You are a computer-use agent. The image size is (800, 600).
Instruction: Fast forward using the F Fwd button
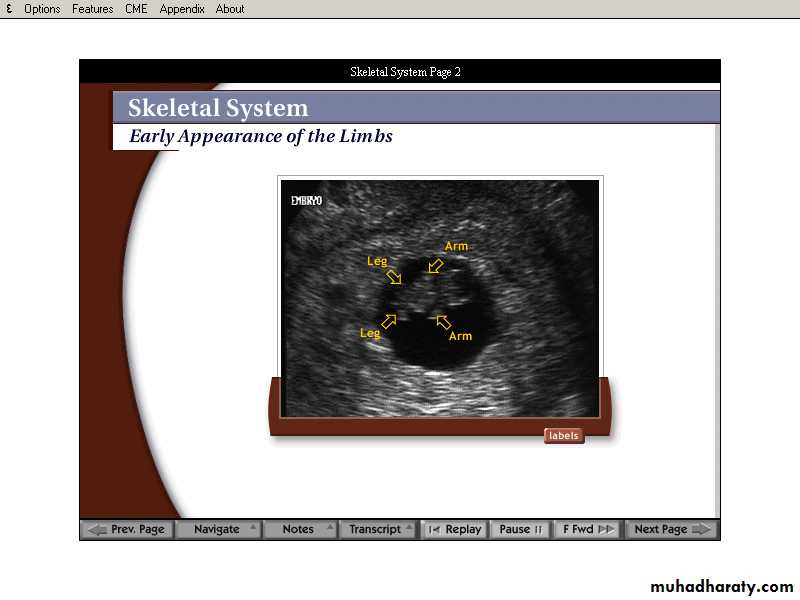(588, 529)
